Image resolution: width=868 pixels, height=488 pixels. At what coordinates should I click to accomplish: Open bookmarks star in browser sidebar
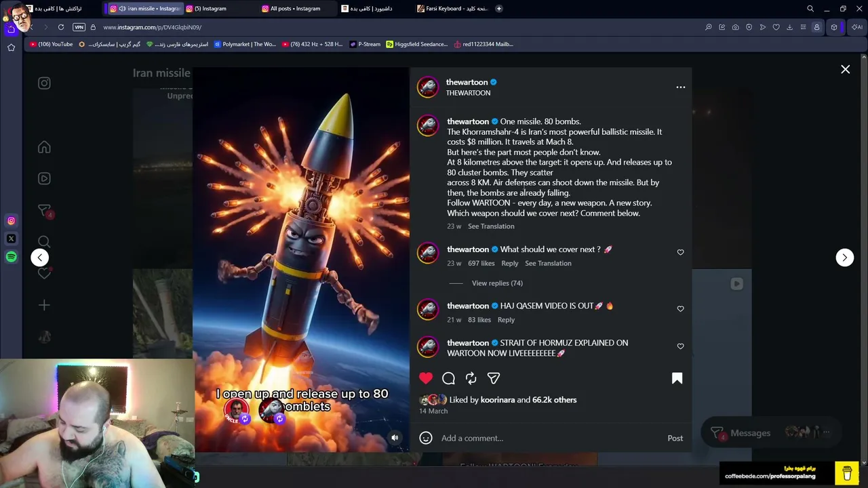[x=11, y=47]
